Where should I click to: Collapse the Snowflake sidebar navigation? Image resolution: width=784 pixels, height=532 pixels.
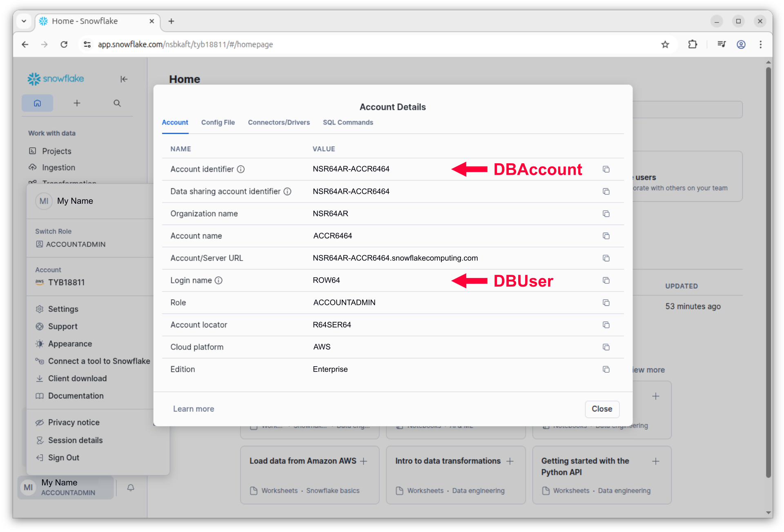(x=124, y=79)
